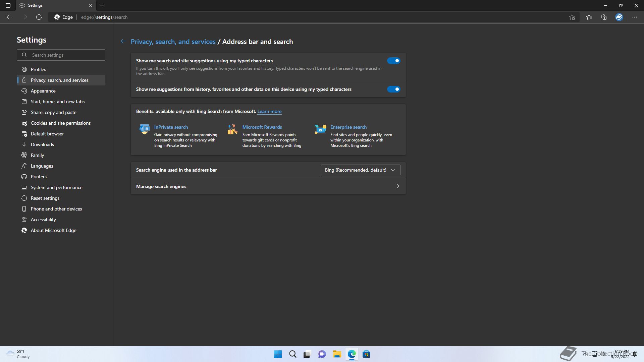
Task: Focus the Search settings input field
Action: tap(61, 55)
